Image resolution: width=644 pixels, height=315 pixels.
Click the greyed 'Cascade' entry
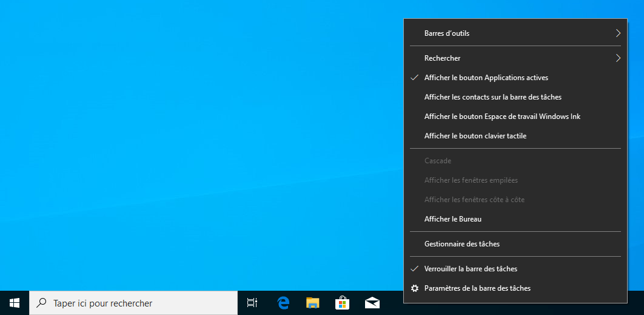click(515, 161)
